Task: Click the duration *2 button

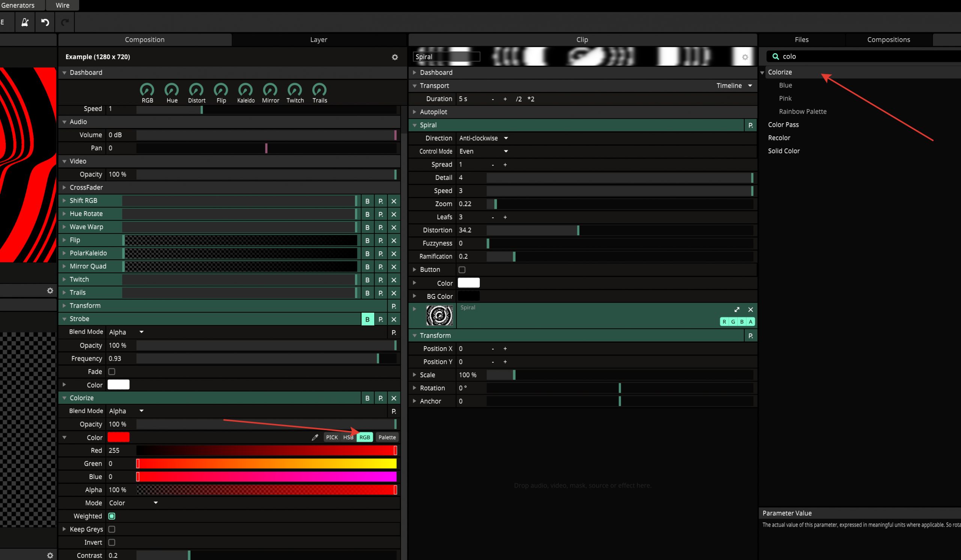Action: [531, 99]
